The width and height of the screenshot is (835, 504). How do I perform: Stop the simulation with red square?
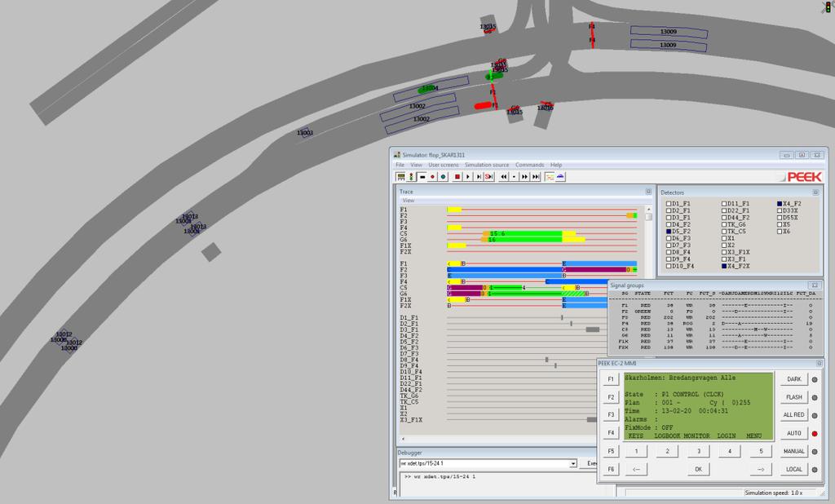[457, 177]
